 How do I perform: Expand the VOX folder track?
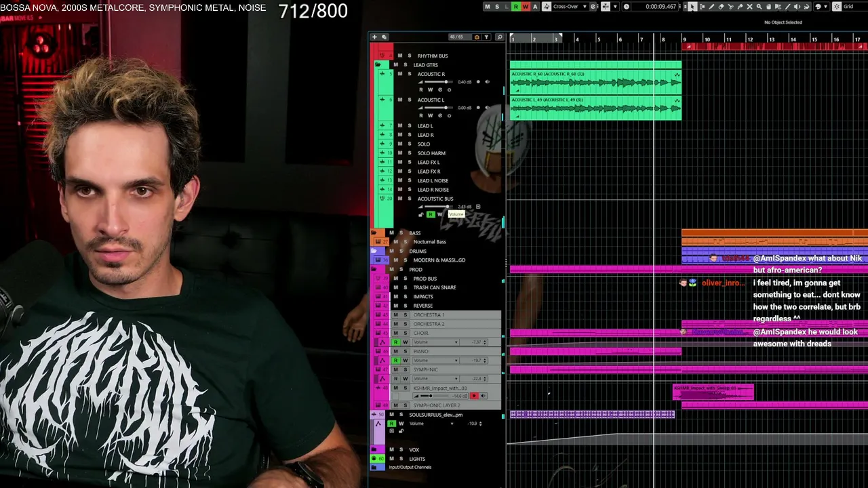pos(374,449)
